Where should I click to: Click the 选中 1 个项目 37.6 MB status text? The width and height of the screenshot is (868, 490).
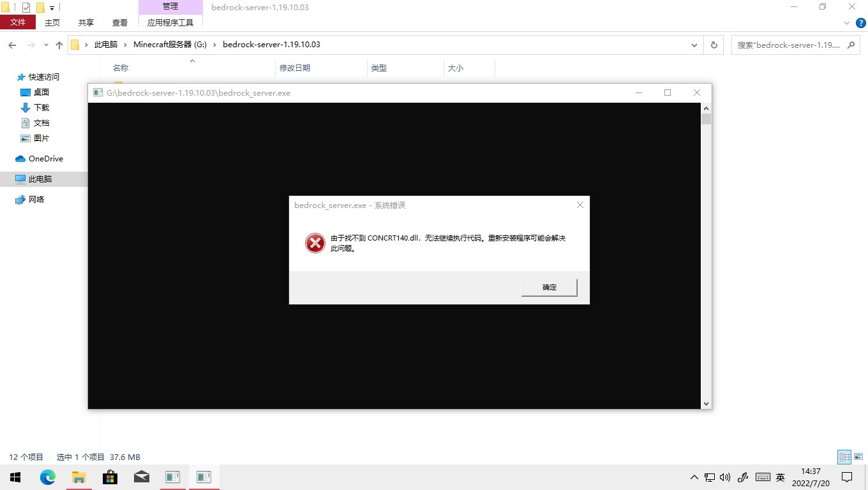(x=98, y=457)
